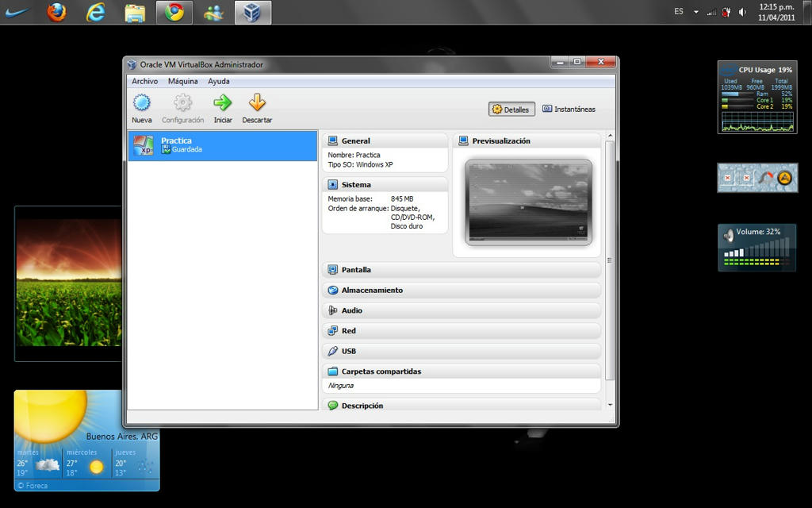The width and height of the screenshot is (812, 508).
Task: Click the Previsualización section icon
Action: coord(463,140)
